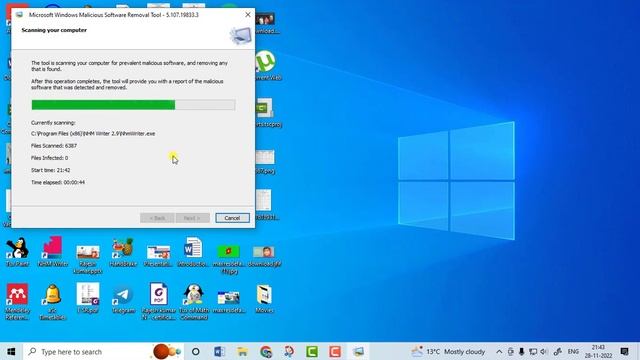Screen dimensions: 640x360
Task: Open Google Chrome from the taskbar
Action: [266, 351]
